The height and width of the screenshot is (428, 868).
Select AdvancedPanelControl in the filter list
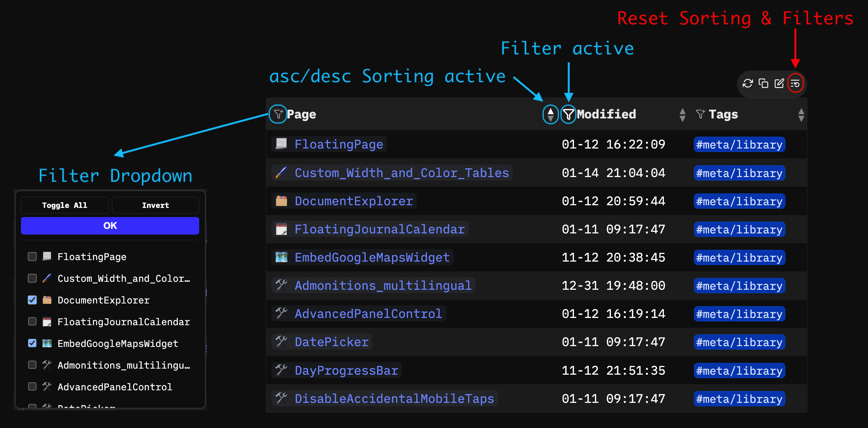32,387
